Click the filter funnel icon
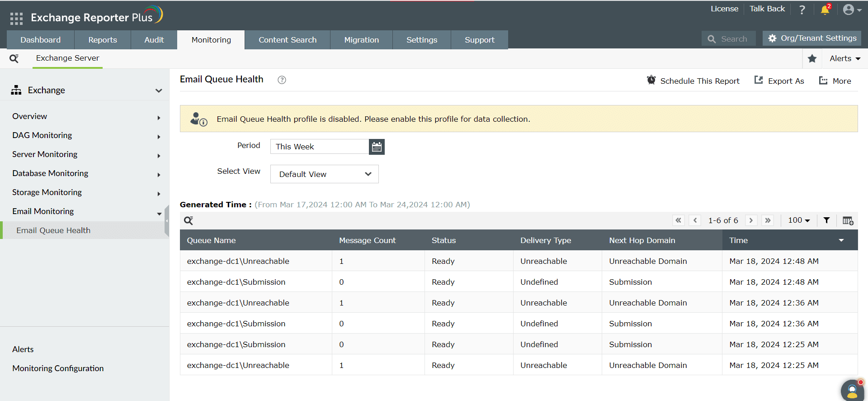 [826, 220]
